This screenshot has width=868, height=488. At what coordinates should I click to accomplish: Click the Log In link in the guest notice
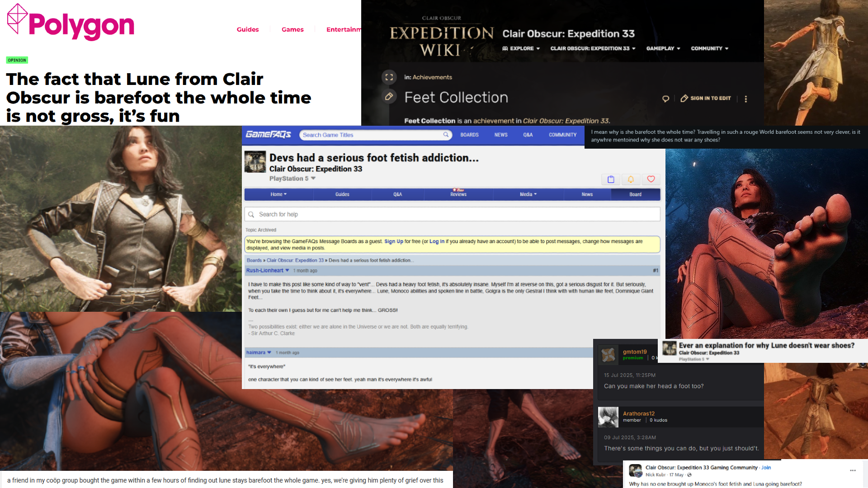[x=437, y=241]
